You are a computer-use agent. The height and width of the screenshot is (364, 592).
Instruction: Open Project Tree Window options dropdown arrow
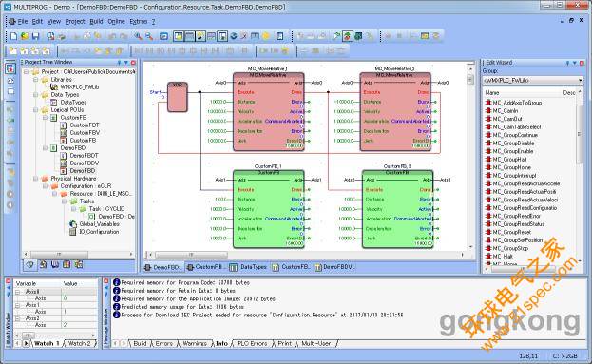(126, 63)
